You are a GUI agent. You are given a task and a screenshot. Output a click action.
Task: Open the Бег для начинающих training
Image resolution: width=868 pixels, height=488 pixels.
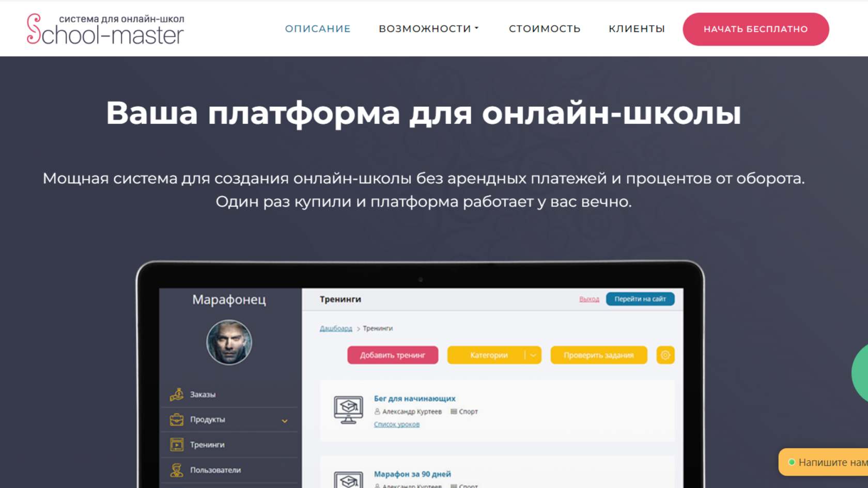coord(415,399)
